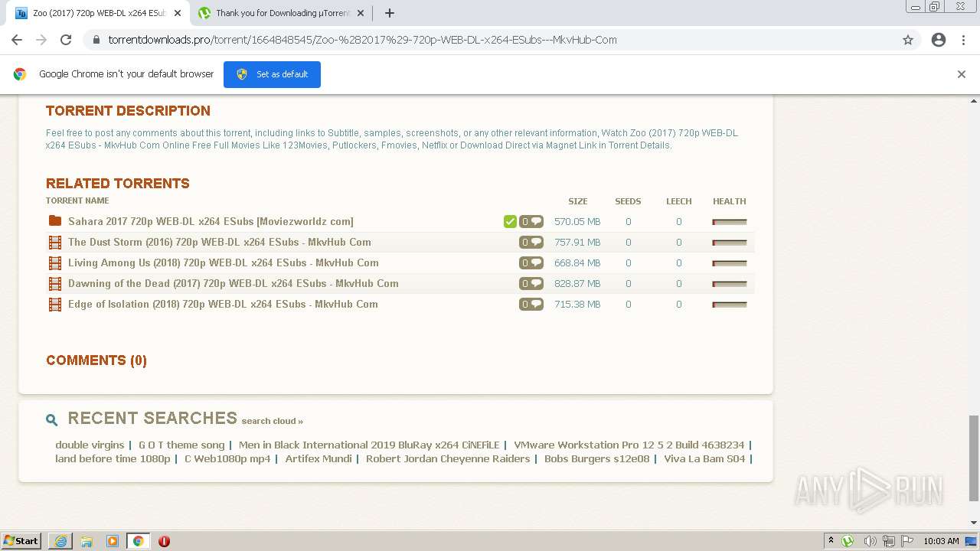Image resolution: width=980 pixels, height=551 pixels.
Task: Launch Internet Explorer from taskbar
Action: 60,541
